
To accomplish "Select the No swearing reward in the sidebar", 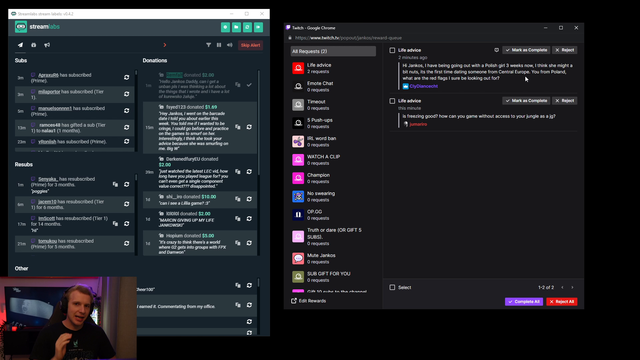I will [333, 196].
